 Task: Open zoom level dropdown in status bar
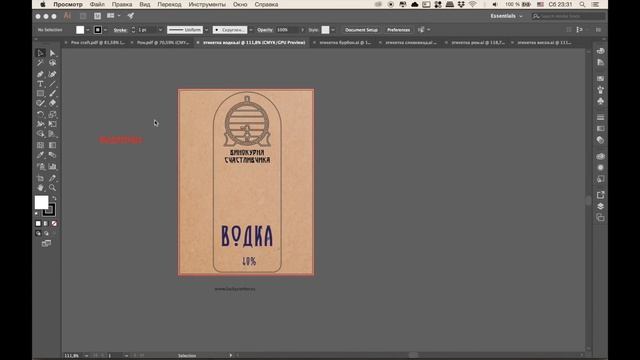[x=87, y=356]
